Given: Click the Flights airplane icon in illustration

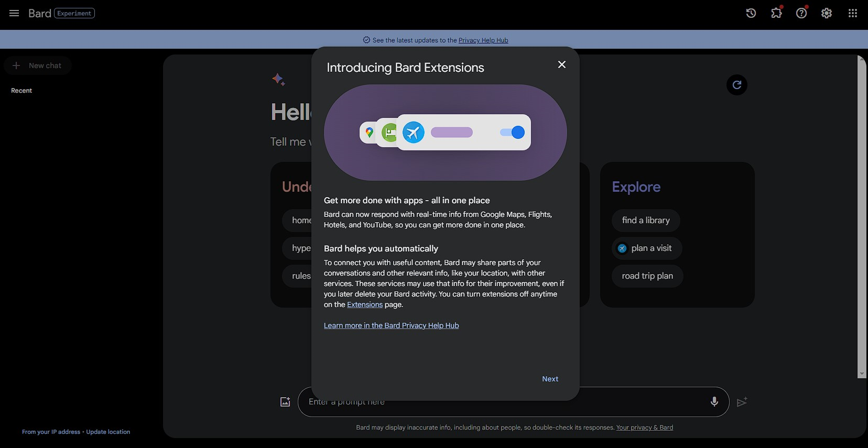Looking at the screenshot, I should [x=414, y=132].
